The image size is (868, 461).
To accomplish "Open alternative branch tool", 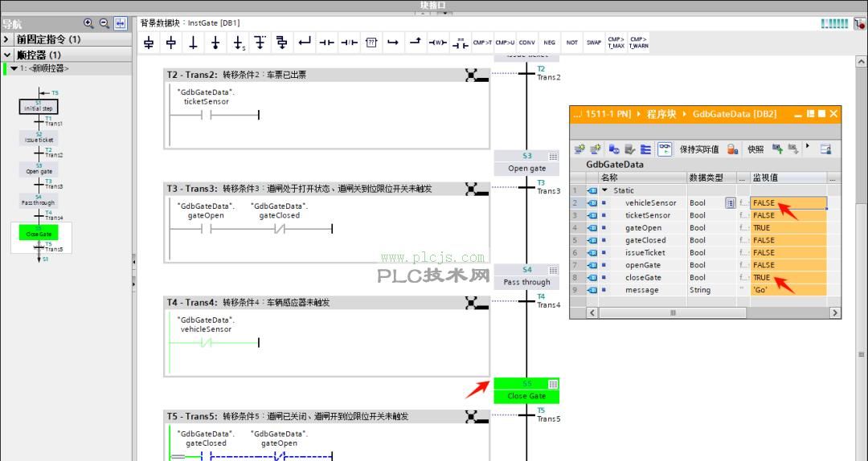I will [260, 42].
